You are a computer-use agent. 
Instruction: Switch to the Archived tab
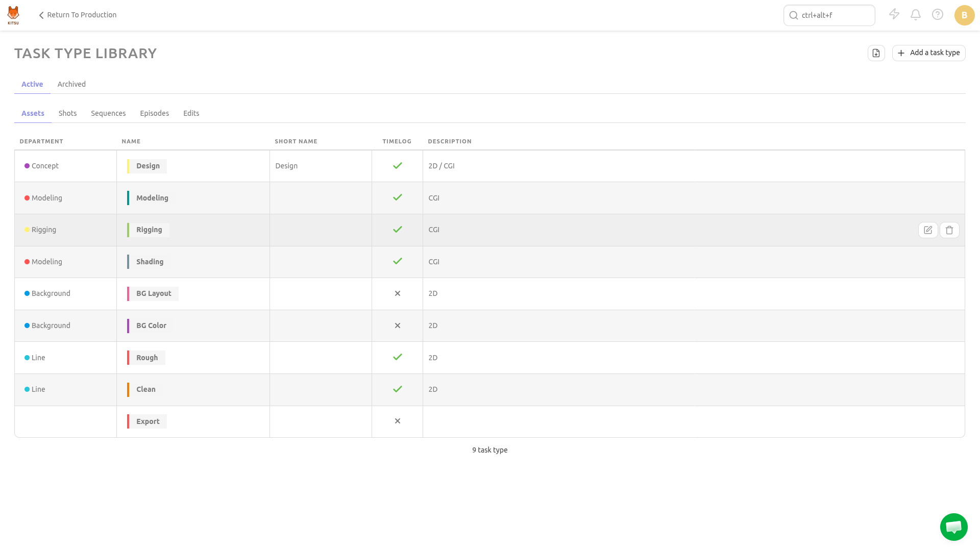point(71,84)
